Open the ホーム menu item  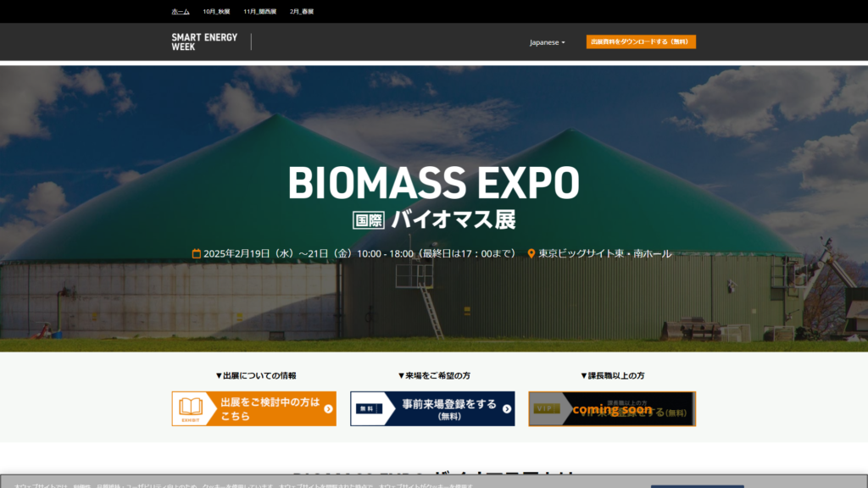181,12
